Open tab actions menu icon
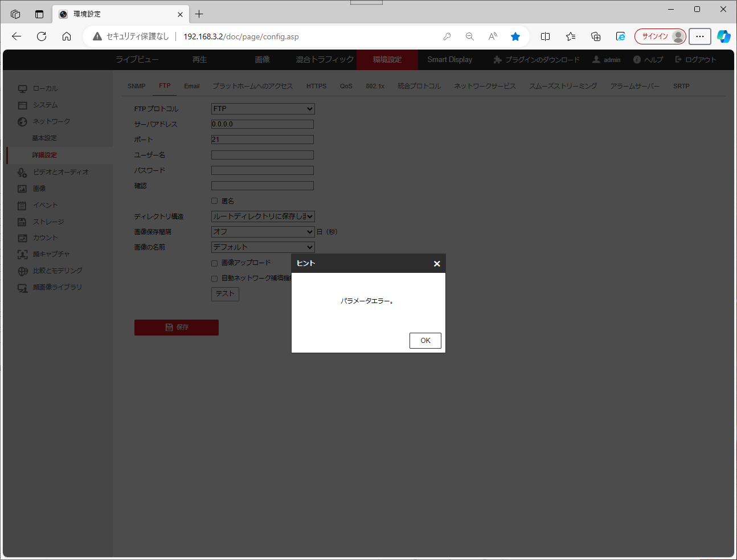The width and height of the screenshot is (737, 560). pos(39,14)
